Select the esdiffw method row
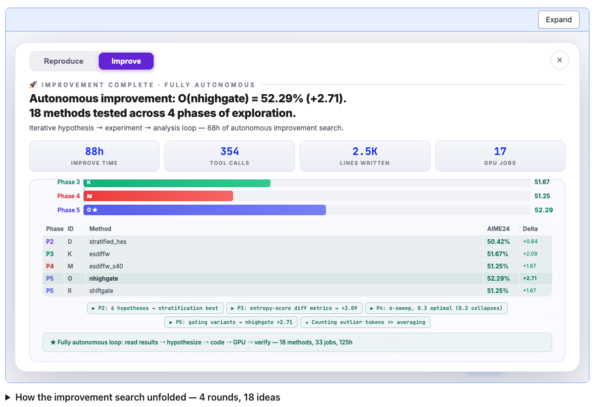 click(297, 254)
